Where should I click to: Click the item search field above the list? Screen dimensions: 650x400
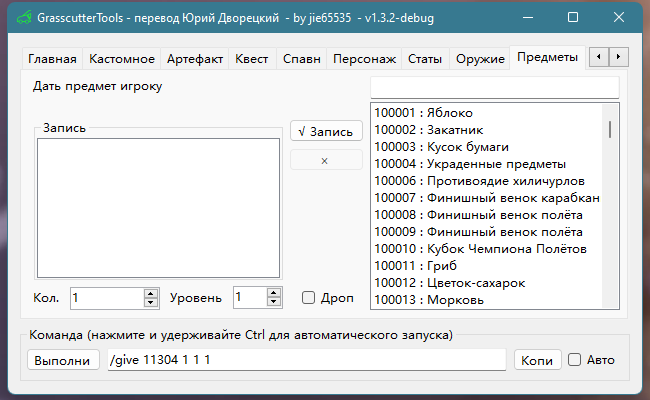click(x=494, y=86)
